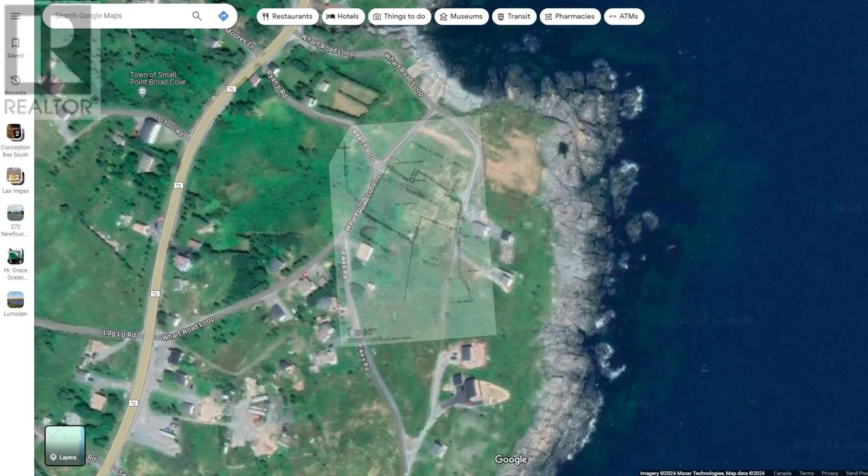Click the search magnifier icon
Screen dimensions: 868x476
(197, 16)
